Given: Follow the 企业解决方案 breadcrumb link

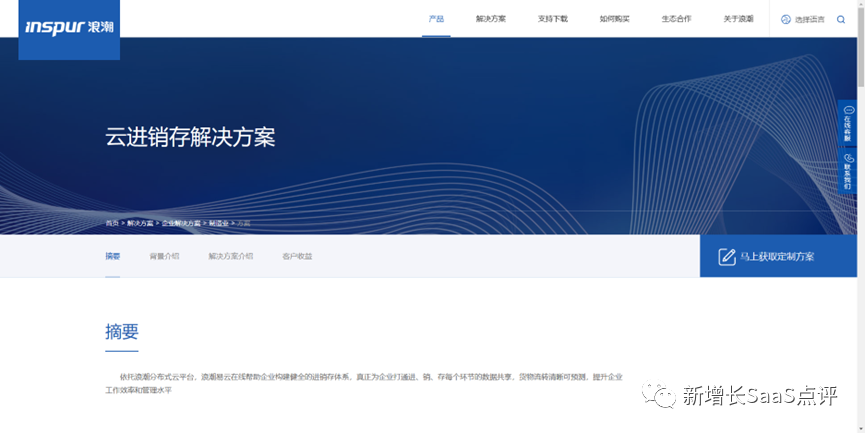Looking at the screenshot, I should [181, 223].
